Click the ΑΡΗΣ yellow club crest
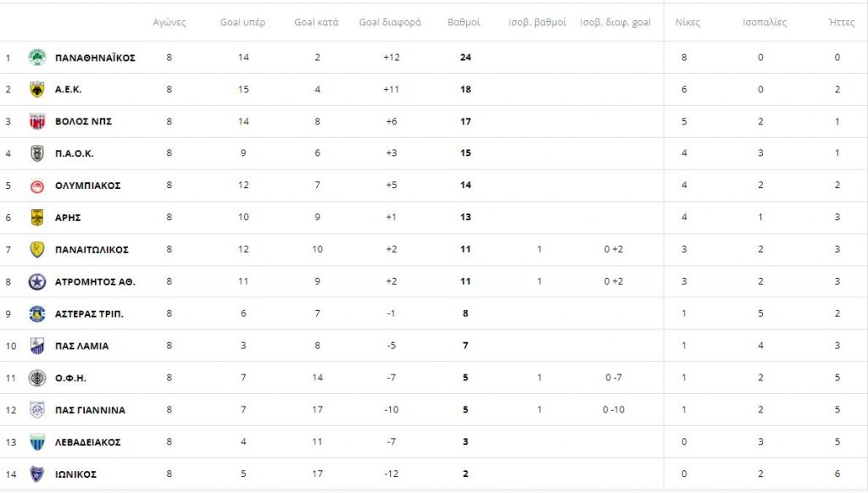The image size is (868, 493). [37, 218]
